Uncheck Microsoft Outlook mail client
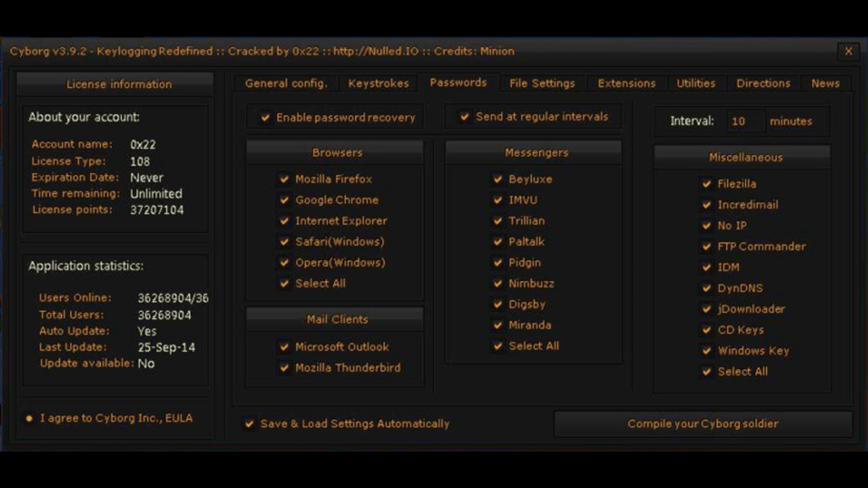The height and width of the screenshot is (488, 868). point(285,347)
